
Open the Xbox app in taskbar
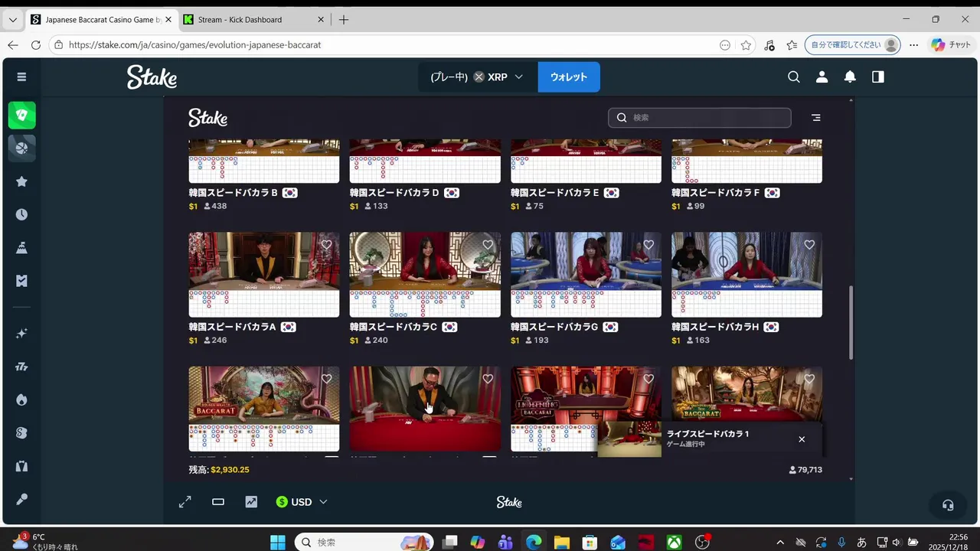point(674,543)
